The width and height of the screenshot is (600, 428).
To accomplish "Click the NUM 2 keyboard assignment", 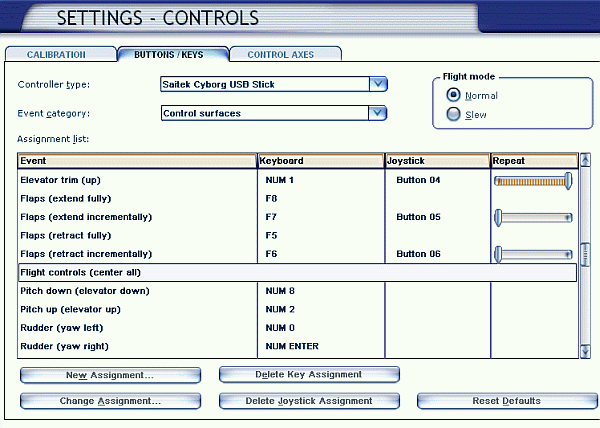I will click(x=280, y=309).
